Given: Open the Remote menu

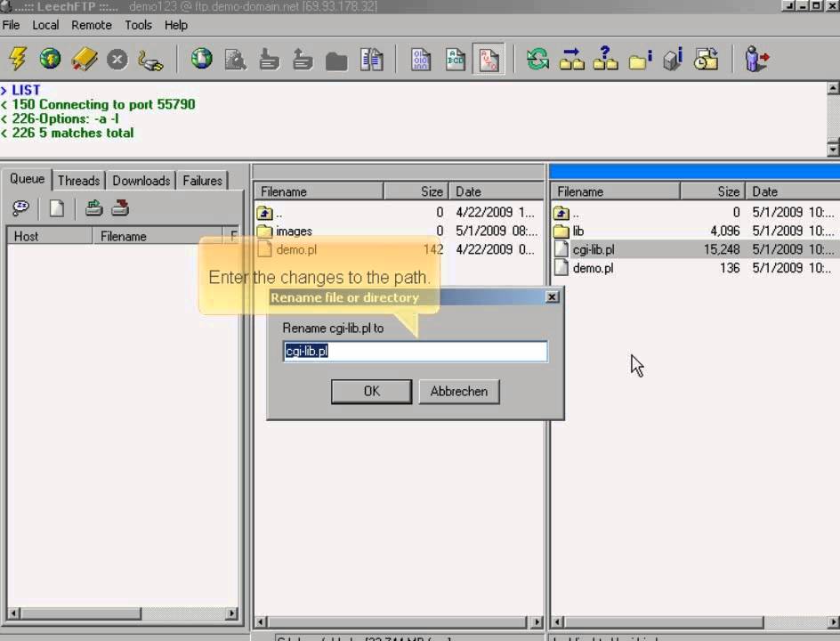Looking at the screenshot, I should [x=92, y=25].
